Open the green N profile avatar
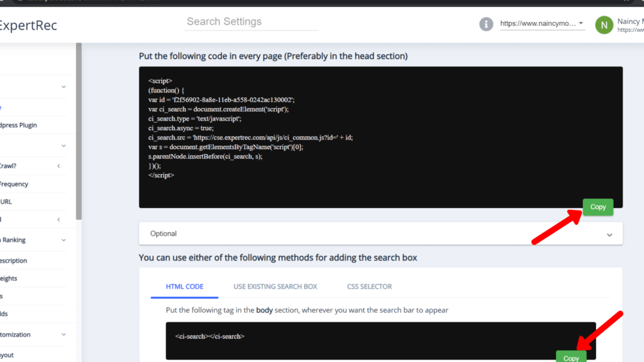 pos(604,25)
